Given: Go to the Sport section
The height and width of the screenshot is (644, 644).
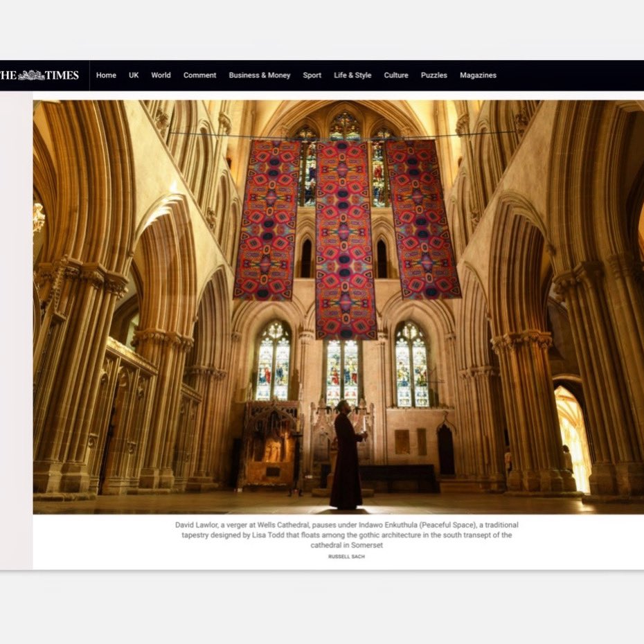Looking at the screenshot, I should pos(312,75).
